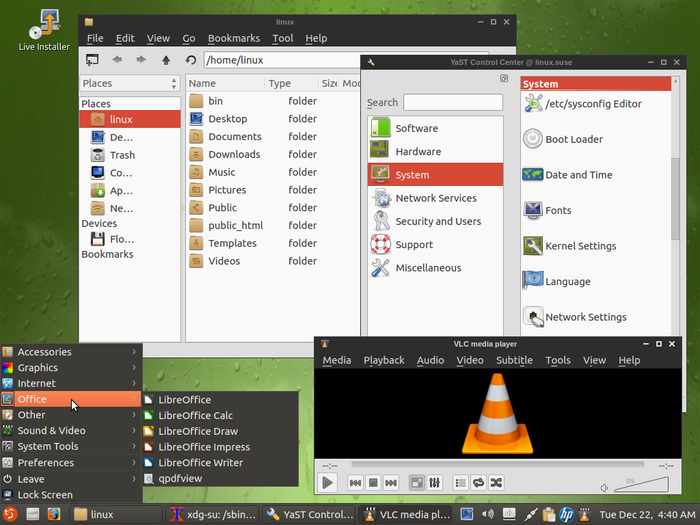This screenshot has height=525, width=700.
Task: Open Date and Time module
Action: (578, 175)
